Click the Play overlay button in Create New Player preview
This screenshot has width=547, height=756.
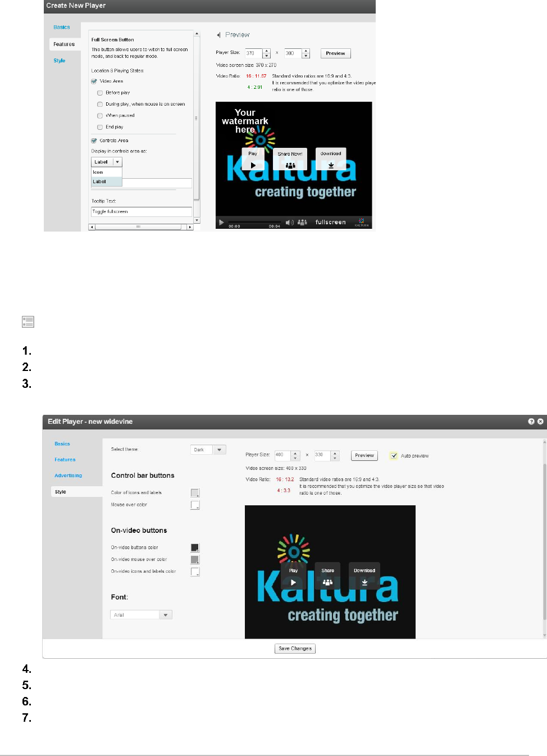[253, 159]
